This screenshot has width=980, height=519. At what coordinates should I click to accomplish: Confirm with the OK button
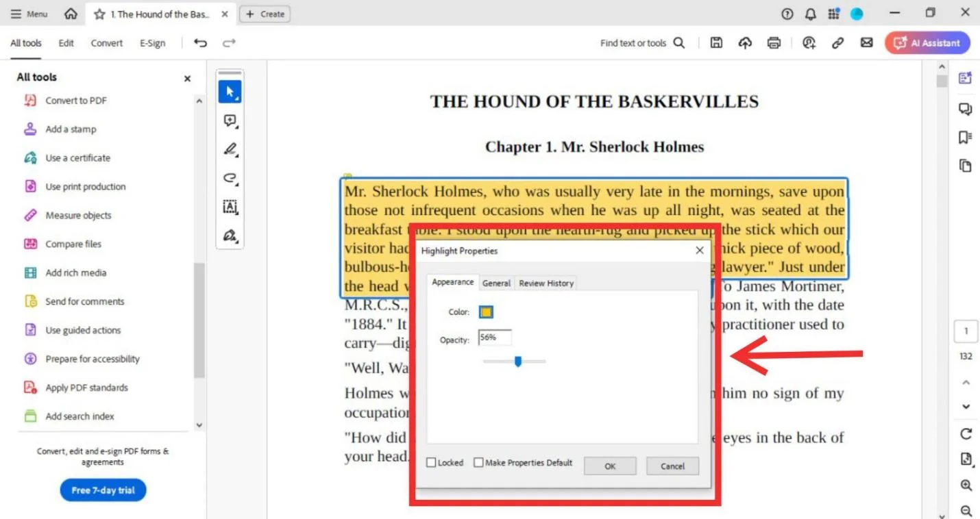[x=610, y=466]
